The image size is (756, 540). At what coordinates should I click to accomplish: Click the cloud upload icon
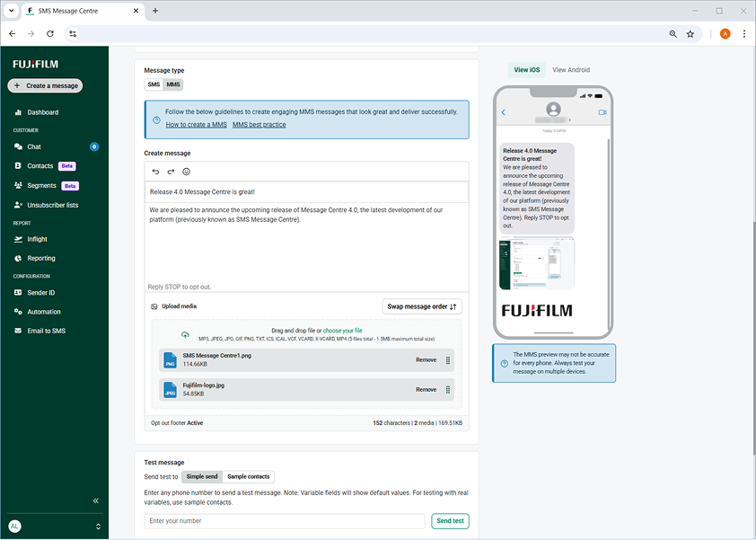pos(185,334)
